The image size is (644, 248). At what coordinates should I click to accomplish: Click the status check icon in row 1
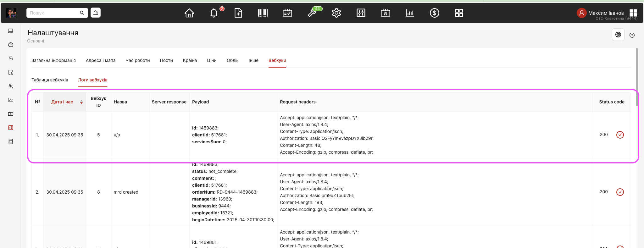(x=620, y=135)
